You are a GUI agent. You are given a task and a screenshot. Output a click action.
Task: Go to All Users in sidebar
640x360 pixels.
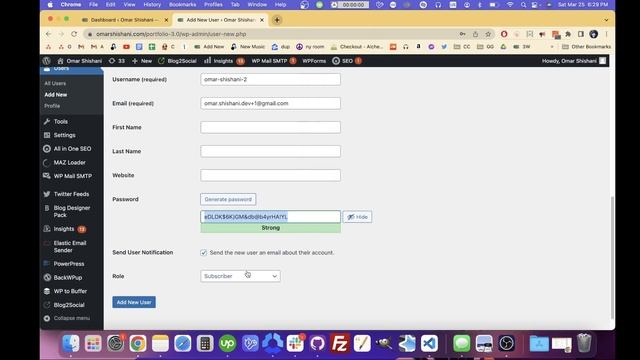55,83
